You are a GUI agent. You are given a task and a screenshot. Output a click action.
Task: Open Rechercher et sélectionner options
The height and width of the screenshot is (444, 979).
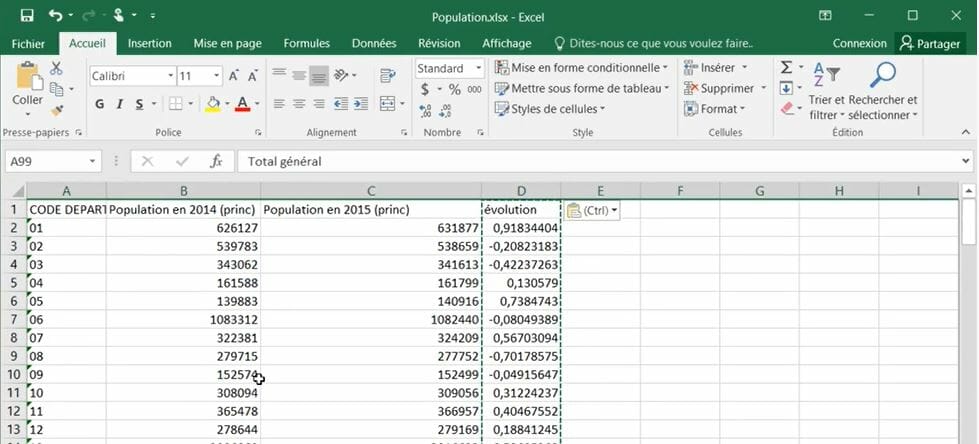[x=883, y=91]
